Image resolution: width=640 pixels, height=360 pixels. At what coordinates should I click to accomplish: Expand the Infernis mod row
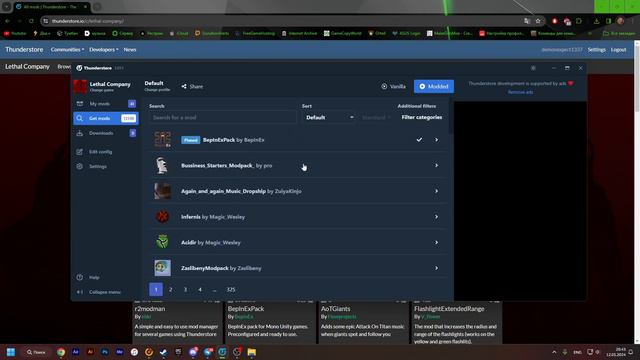click(436, 217)
